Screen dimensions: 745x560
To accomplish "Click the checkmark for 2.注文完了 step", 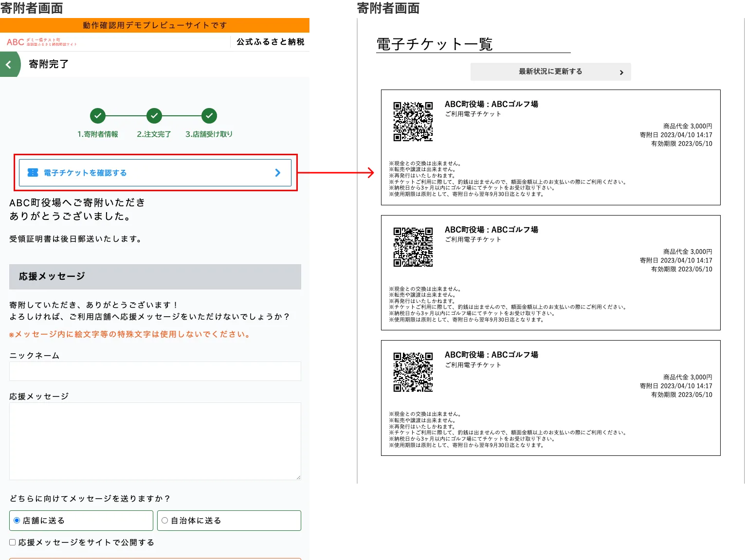I will pyautogui.click(x=154, y=116).
